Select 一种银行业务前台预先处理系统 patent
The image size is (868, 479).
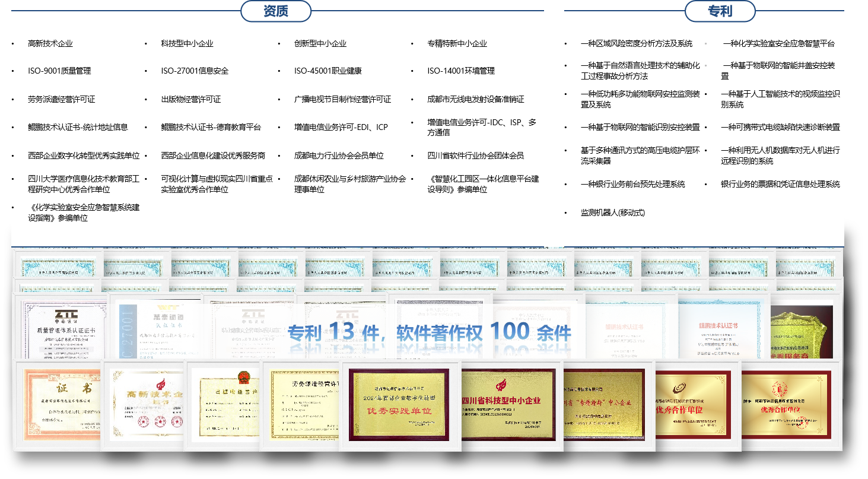tap(632, 185)
